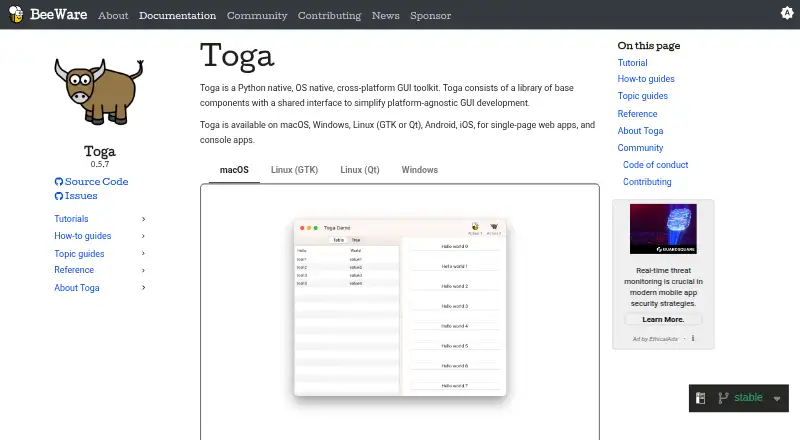The image size is (800, 440).
Task: Click the branch icon beside stable
Action: coord(723,398)
